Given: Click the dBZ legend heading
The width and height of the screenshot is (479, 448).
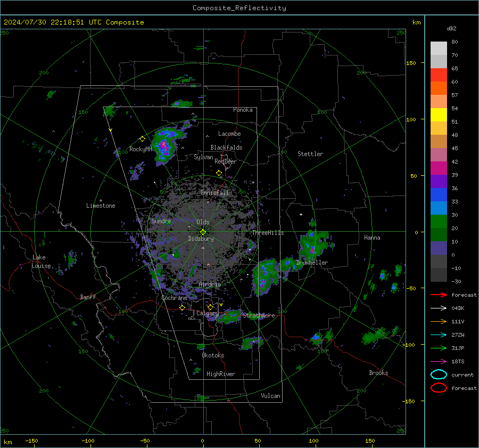Looking at the screenshot, I should click(451, 29).
